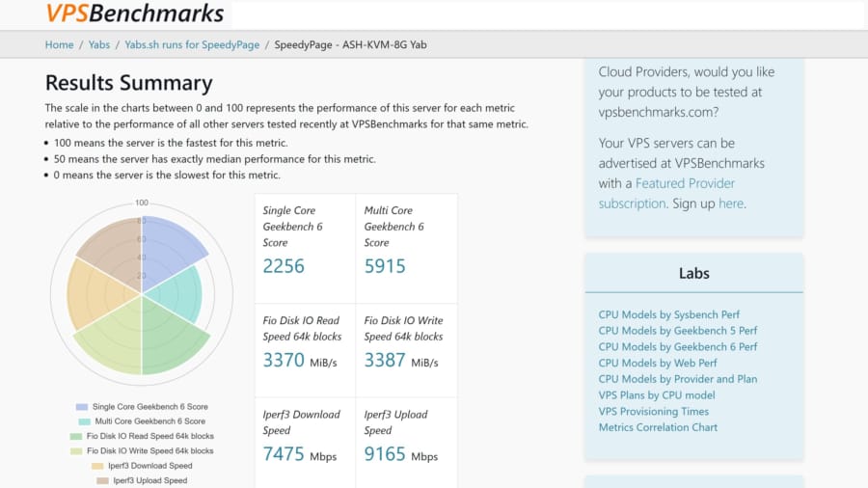Screen dimensions: 868x488
Task: Click the Multi Core score value 5915
Action: tap(385, 266)
